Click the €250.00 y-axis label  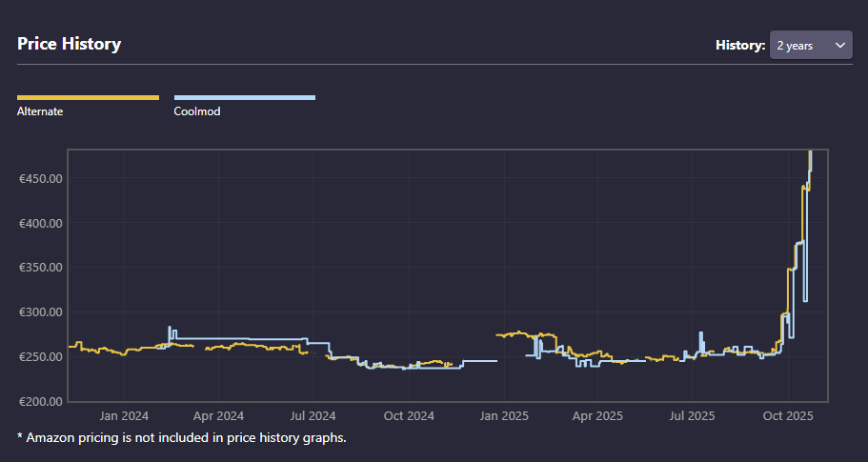coord(41,357)
